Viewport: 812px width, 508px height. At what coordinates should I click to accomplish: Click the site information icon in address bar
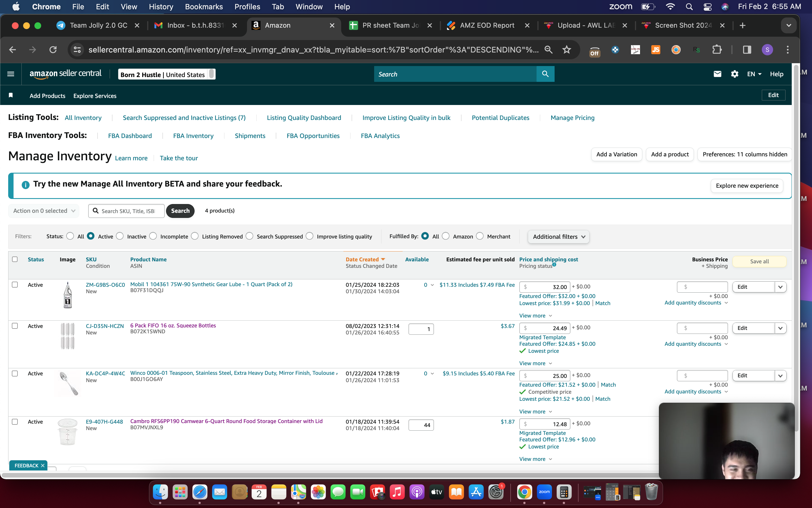[x=77, y=50]
